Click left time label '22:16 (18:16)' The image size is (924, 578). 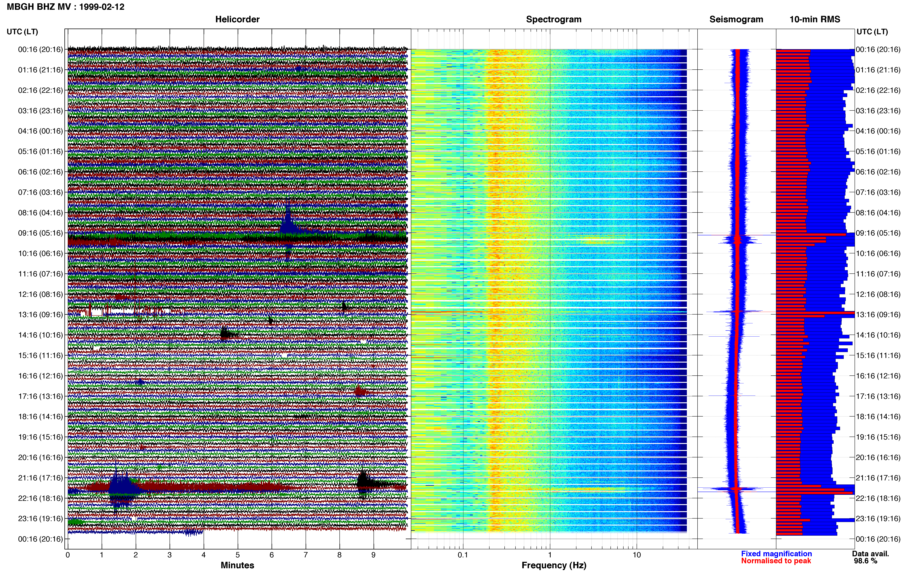pos(40,498)
